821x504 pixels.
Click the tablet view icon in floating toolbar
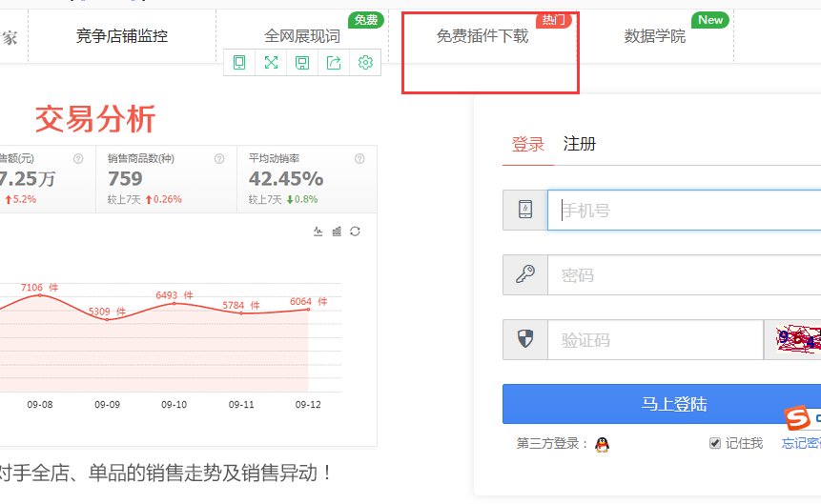click(x=239, y=63)
